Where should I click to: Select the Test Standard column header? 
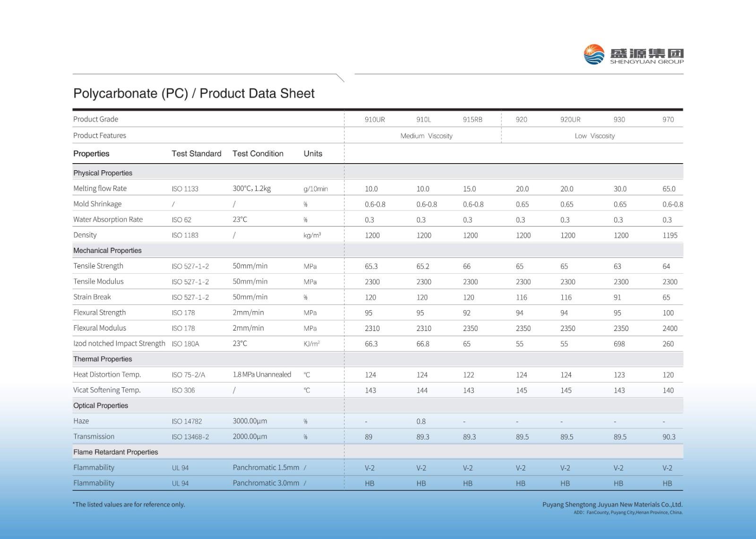click(196, 154)
